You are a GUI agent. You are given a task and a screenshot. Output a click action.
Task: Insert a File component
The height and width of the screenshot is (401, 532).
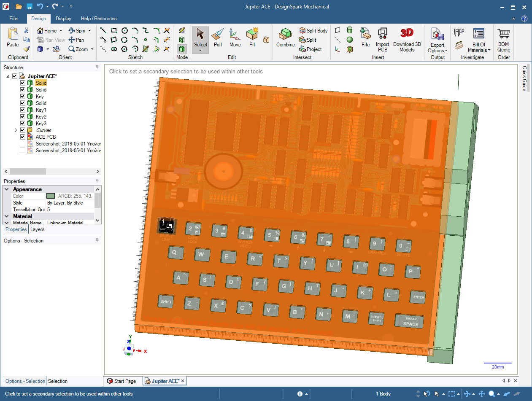(x=365, y=38)
